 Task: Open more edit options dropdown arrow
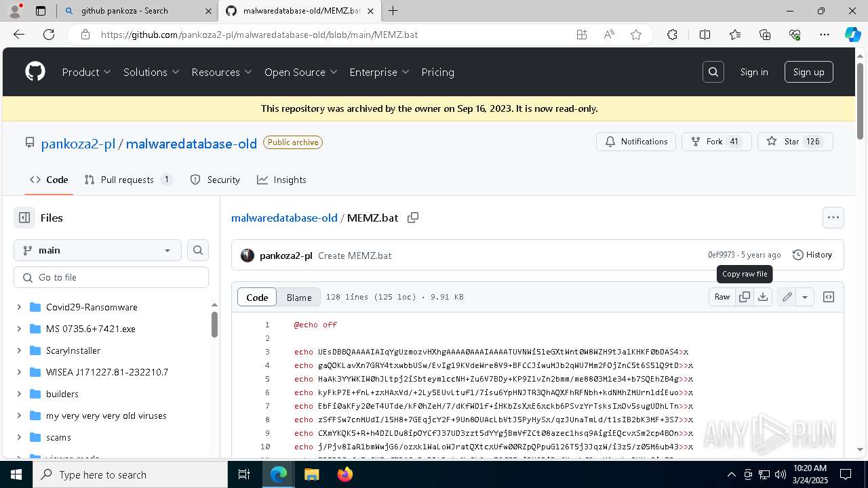[805, 297]
